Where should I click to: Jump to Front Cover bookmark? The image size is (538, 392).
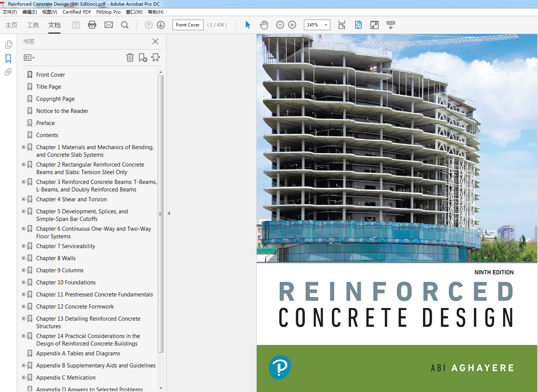pos(51,75)
